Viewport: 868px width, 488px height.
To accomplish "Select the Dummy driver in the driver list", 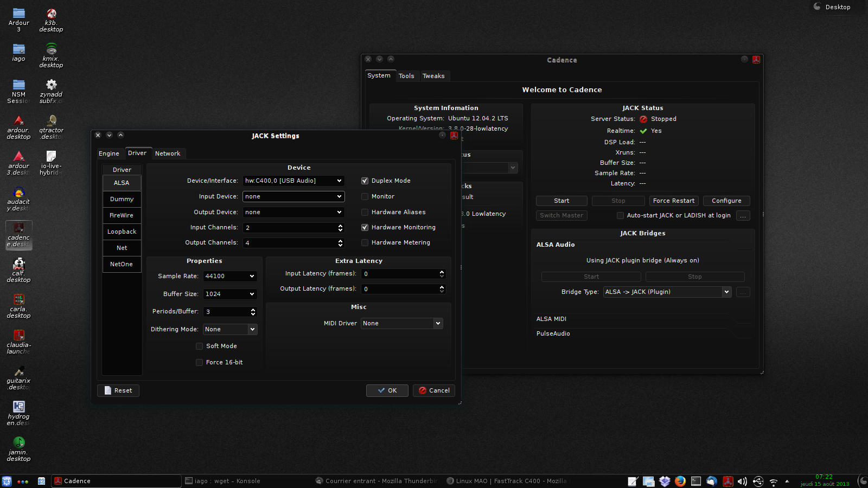I will click(122, 200).
